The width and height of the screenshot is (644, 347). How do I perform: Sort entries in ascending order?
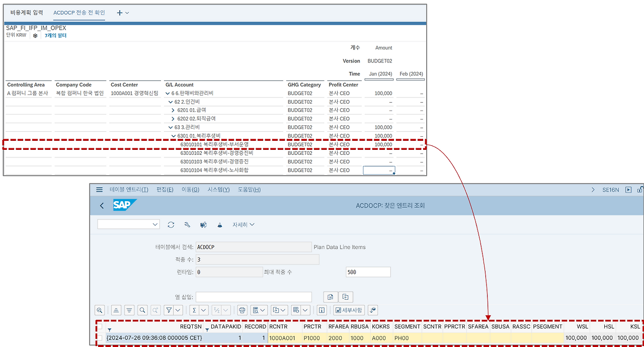pos(116,310)
